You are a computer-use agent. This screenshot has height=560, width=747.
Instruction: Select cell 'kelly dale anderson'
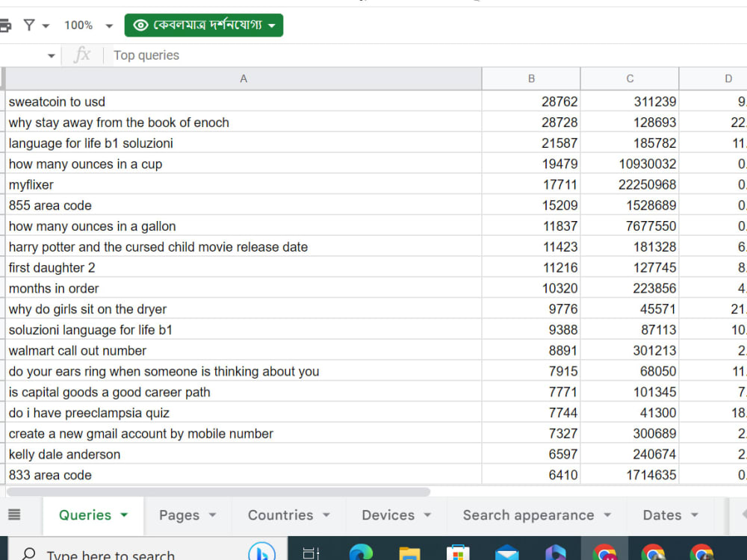tap(244, 454)
